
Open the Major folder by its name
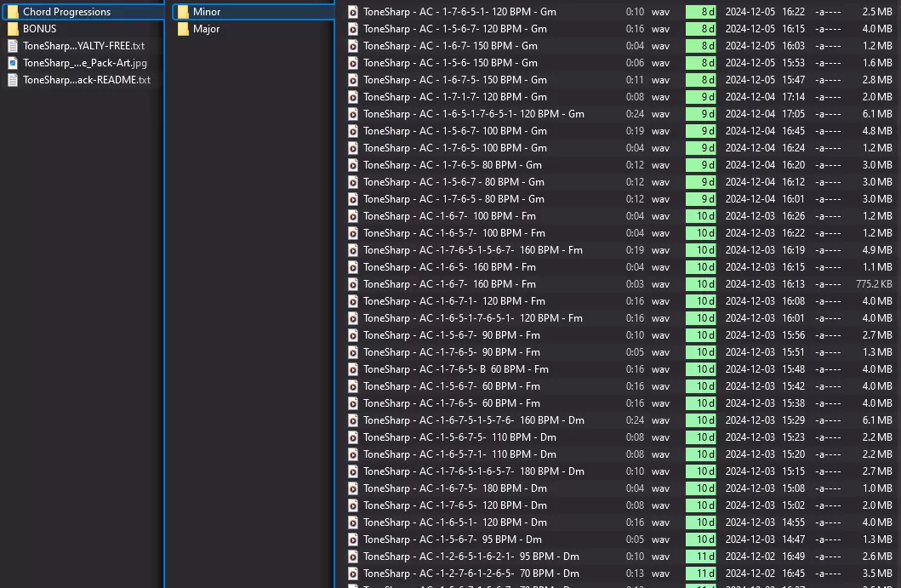tap(206, 29)
